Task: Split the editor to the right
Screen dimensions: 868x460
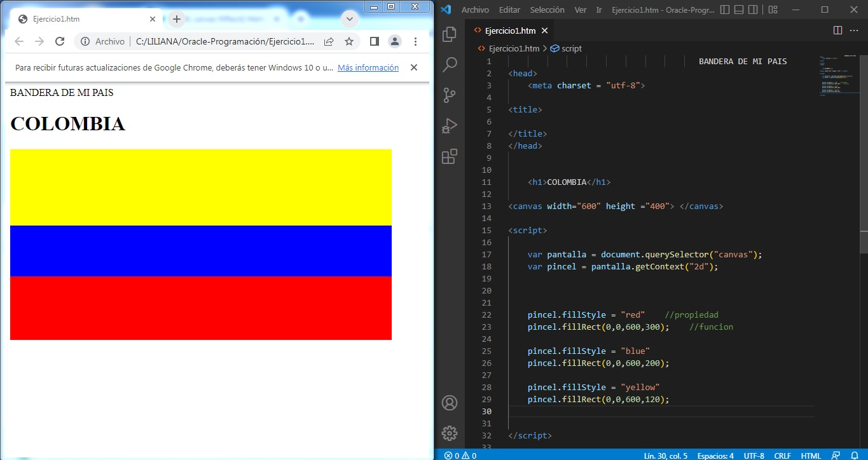Action: coord(837,30)
